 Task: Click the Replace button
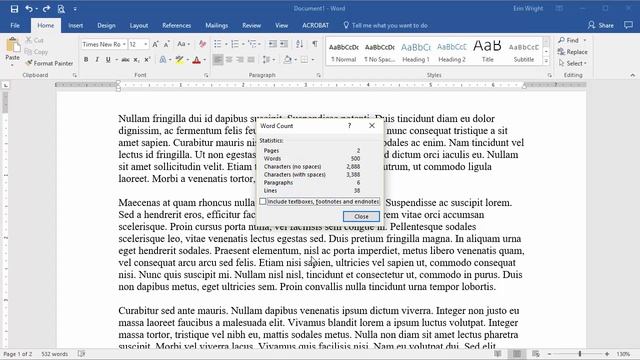point(573,52)
